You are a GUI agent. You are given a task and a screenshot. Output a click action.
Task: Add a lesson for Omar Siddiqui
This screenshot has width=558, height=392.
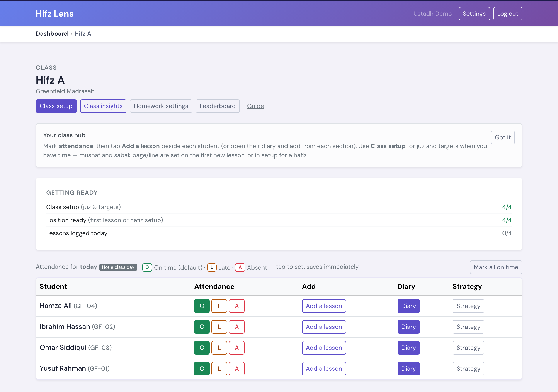(324, 348)
